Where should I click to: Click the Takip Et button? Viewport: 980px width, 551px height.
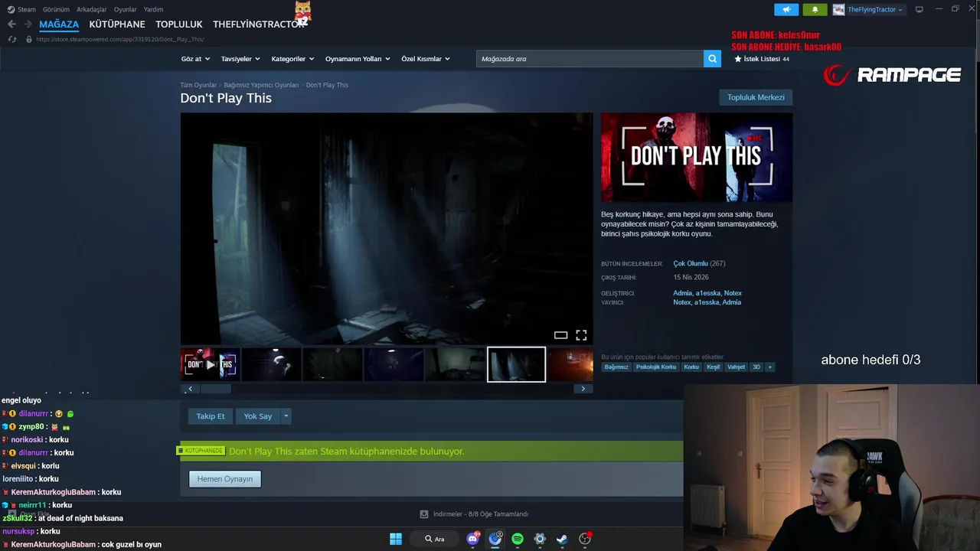click(x=211, y=416)
